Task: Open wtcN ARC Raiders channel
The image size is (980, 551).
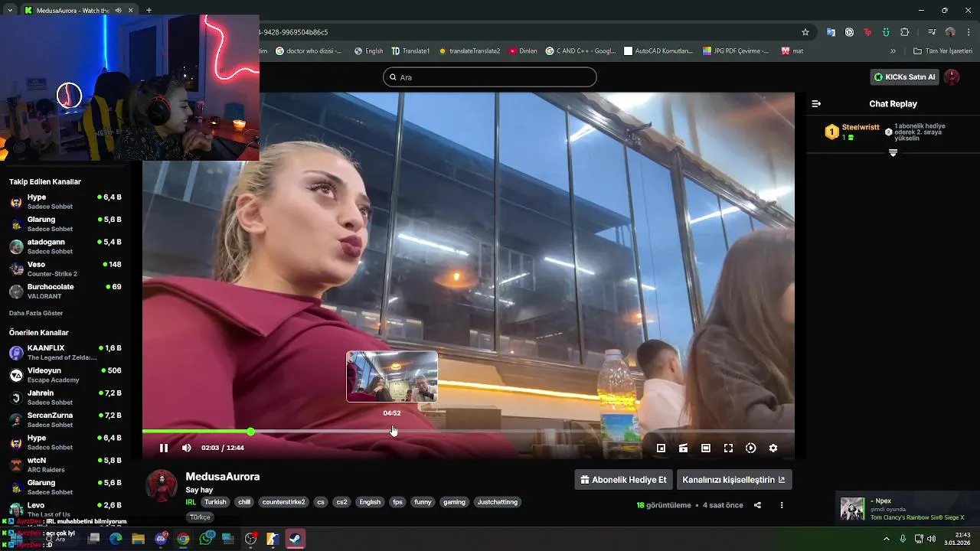Action: pyautogui.click(x=65, y=465)
